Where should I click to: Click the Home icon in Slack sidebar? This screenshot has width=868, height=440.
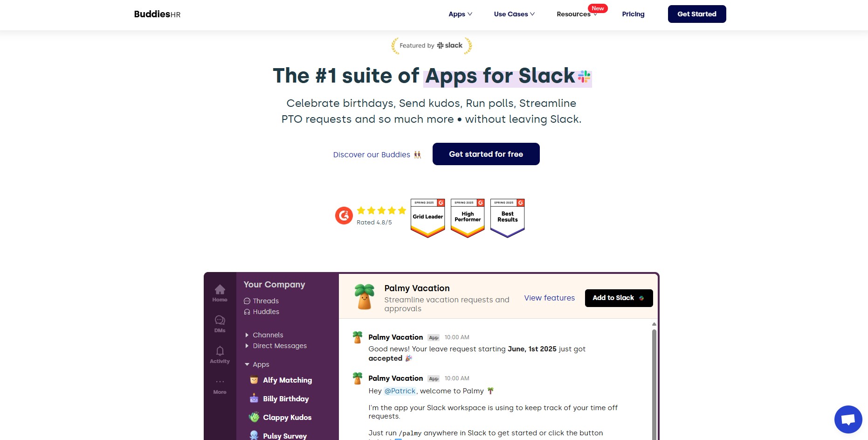220,290
